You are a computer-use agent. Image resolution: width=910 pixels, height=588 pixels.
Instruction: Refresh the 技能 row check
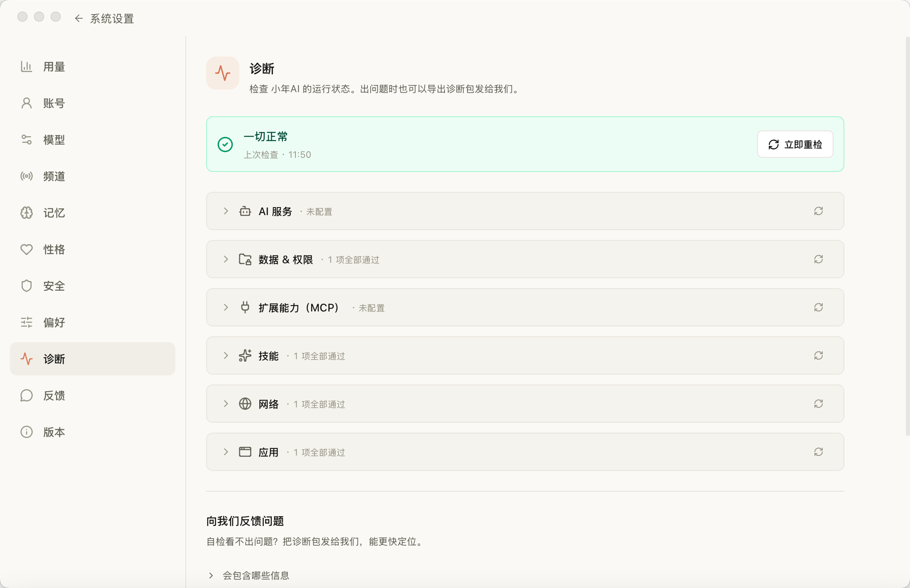[819, 355]
